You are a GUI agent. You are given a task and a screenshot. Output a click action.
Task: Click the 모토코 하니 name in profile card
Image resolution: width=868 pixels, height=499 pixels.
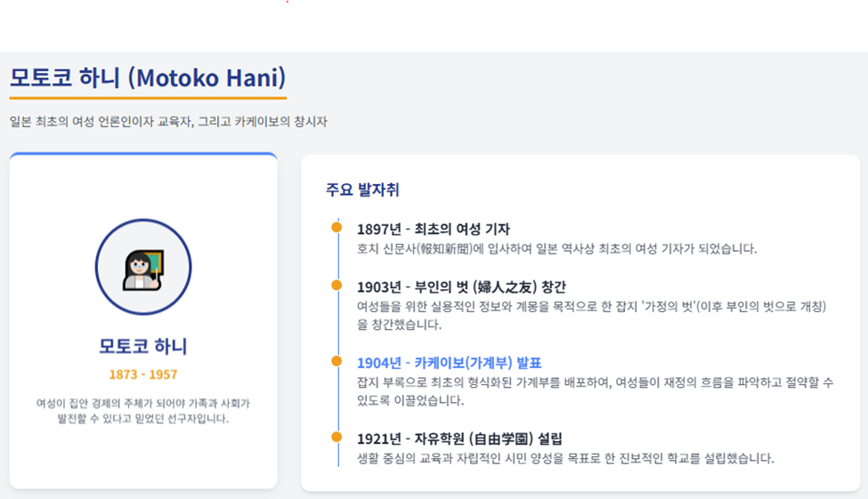tap(143, 346)
